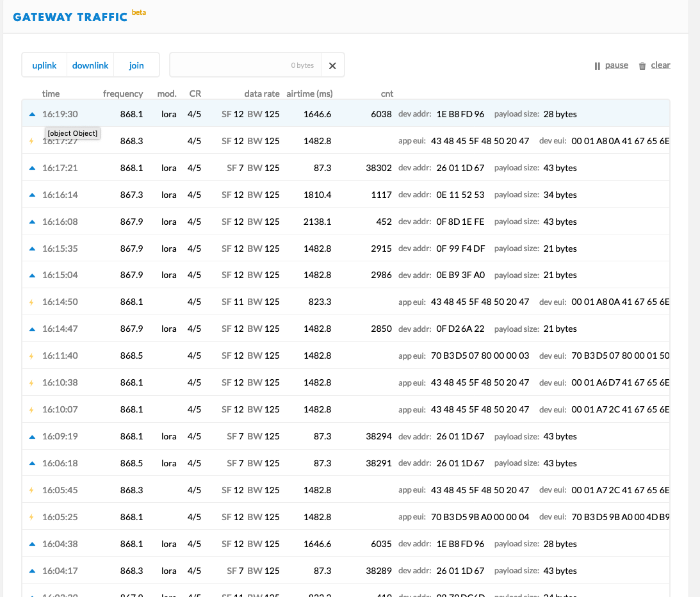Click dev addr 0E 11 52 53
Screen dimensions: 700x597
[460, 195]
